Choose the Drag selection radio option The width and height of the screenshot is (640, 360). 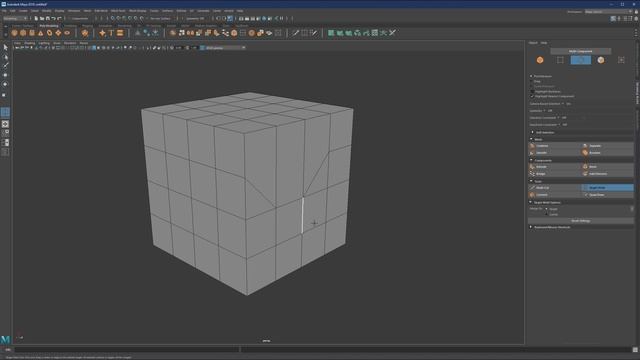532,81
